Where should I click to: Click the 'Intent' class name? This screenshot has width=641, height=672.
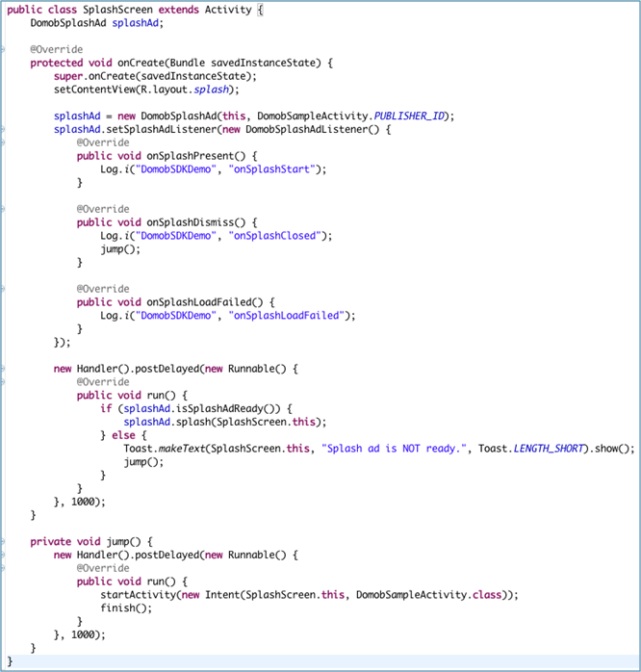pos(222,595)
